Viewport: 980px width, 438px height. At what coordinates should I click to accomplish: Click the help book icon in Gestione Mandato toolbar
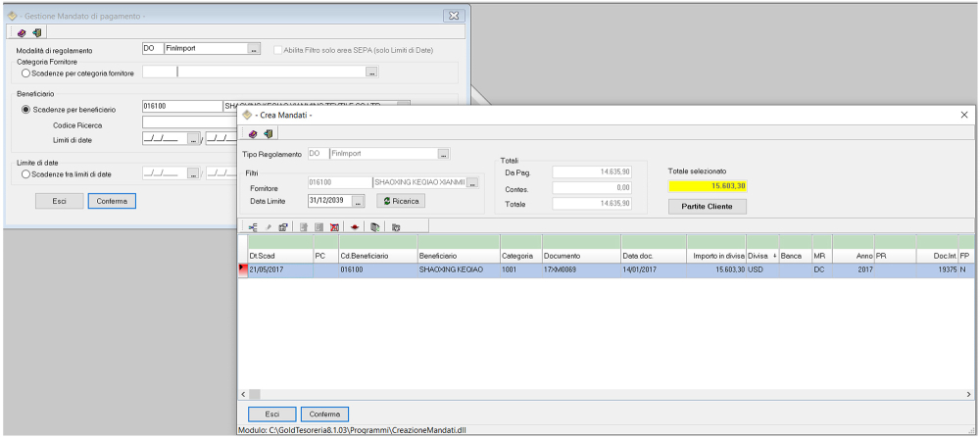pyautogui.click(x=23, y=32)
